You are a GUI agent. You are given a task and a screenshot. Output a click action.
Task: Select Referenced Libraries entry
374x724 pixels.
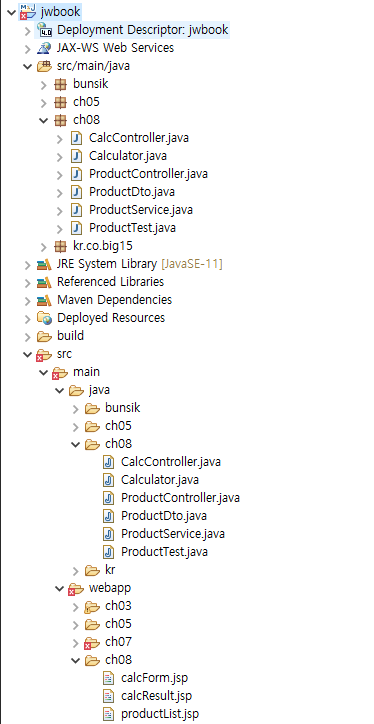click(x=110, y=282)
